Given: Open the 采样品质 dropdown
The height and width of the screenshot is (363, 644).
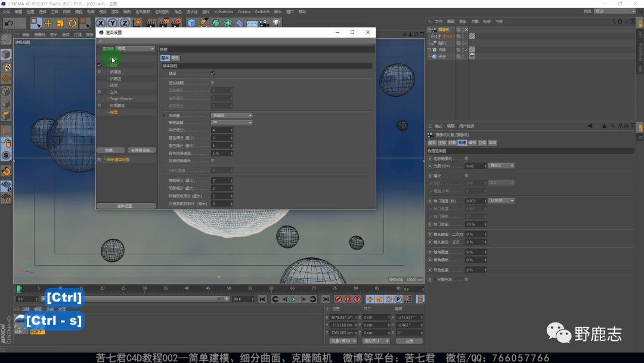Looking at the screenshot, I should (232, 122).
